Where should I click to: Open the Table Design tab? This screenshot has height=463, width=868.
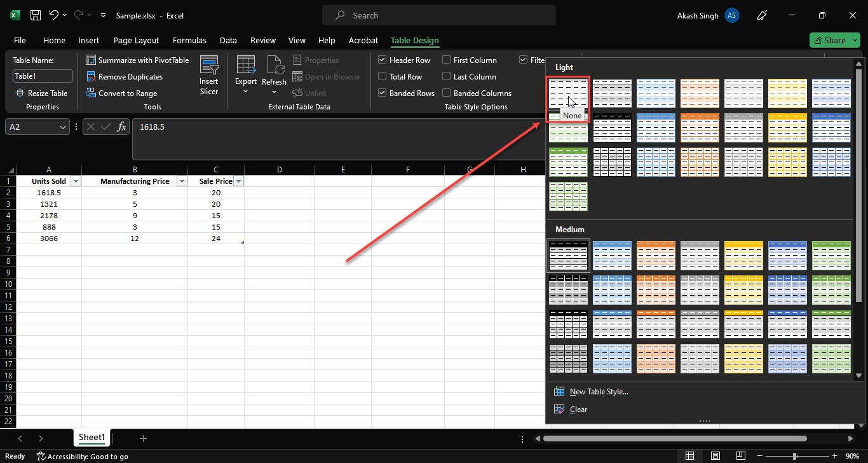414,40
